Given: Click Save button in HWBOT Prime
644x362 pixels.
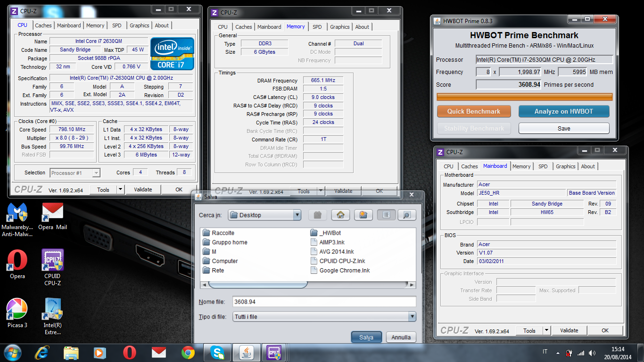Looking at the screenshot, I should [564, 128].
